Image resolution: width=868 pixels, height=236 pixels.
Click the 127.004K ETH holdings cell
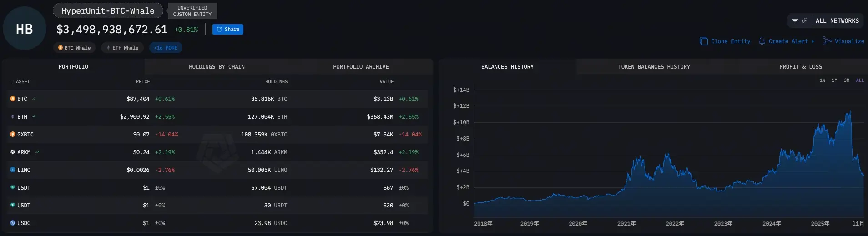pos(267,116)
